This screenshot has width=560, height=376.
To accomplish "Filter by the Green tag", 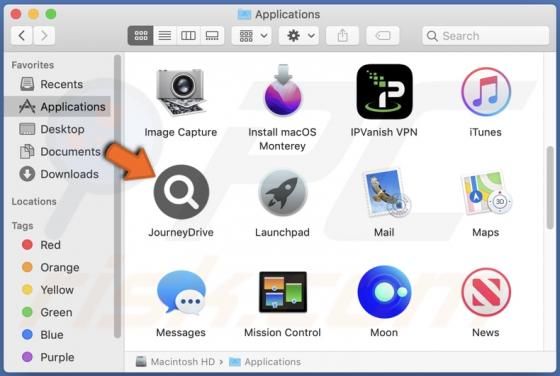I will click(x=57, y=312).
